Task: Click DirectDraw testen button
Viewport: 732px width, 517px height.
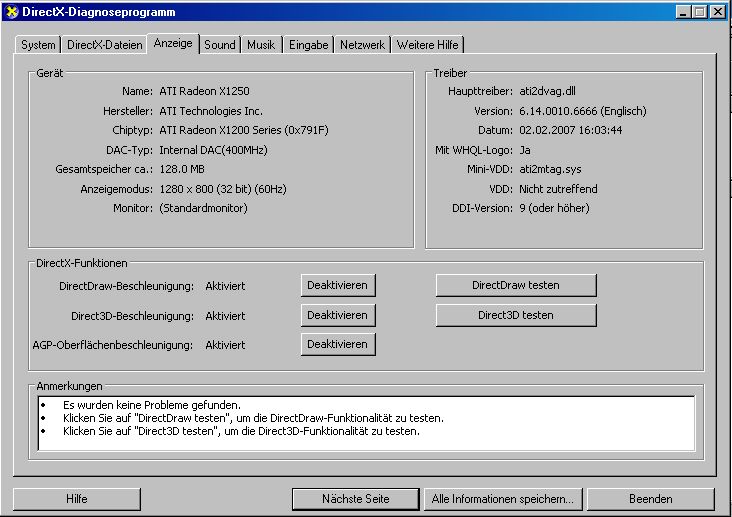Action: pyautogui.click(x=516, y=285)
